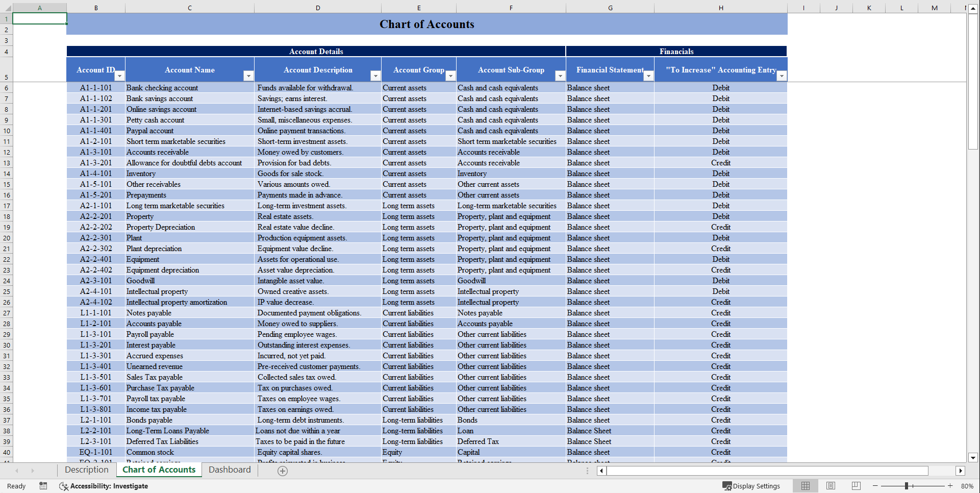
Task: Open Page Break Preview from status bar
Action: [x=856, y=486]
